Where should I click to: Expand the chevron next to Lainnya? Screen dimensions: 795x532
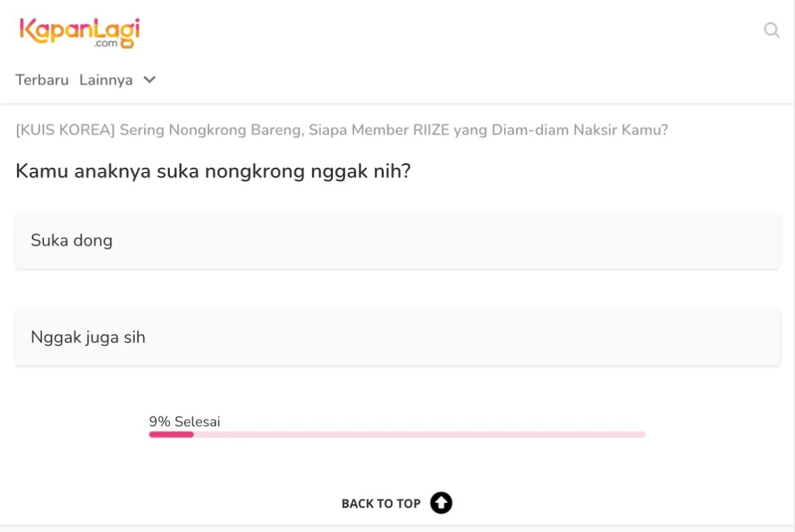[149, 80]
